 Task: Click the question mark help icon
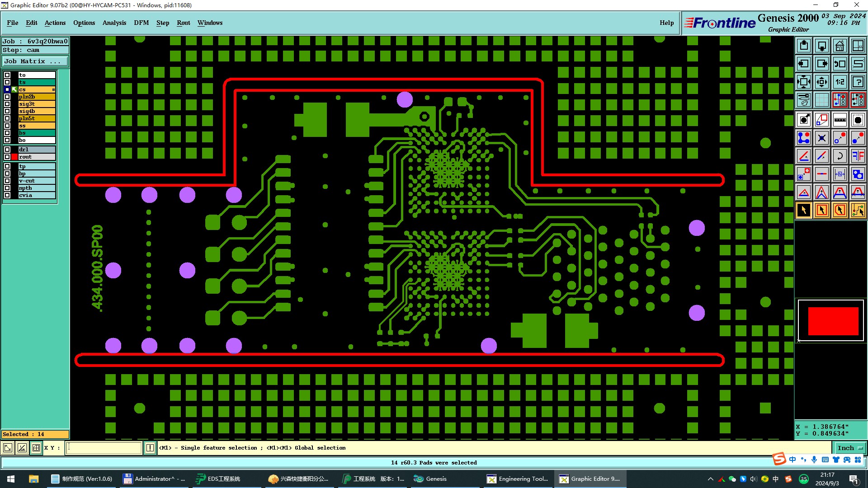(x=858, y=82)
